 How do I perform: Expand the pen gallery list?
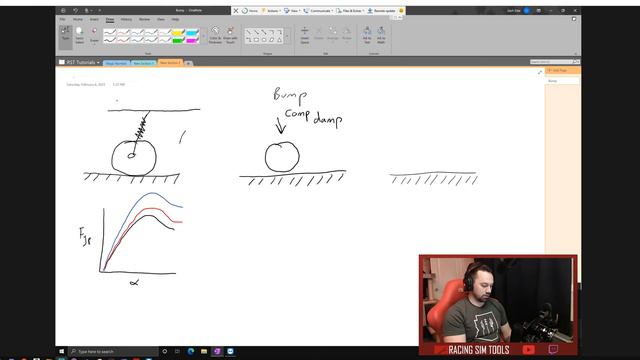coord(203,36)
